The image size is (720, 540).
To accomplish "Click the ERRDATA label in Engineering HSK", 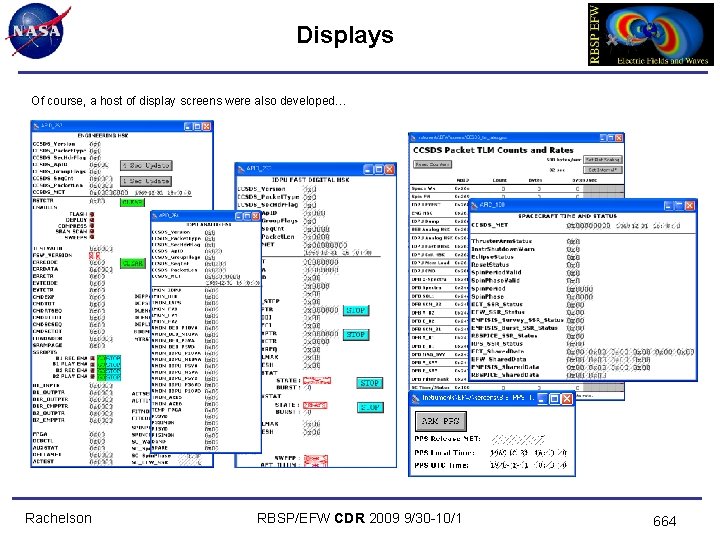I will point(45,269).
